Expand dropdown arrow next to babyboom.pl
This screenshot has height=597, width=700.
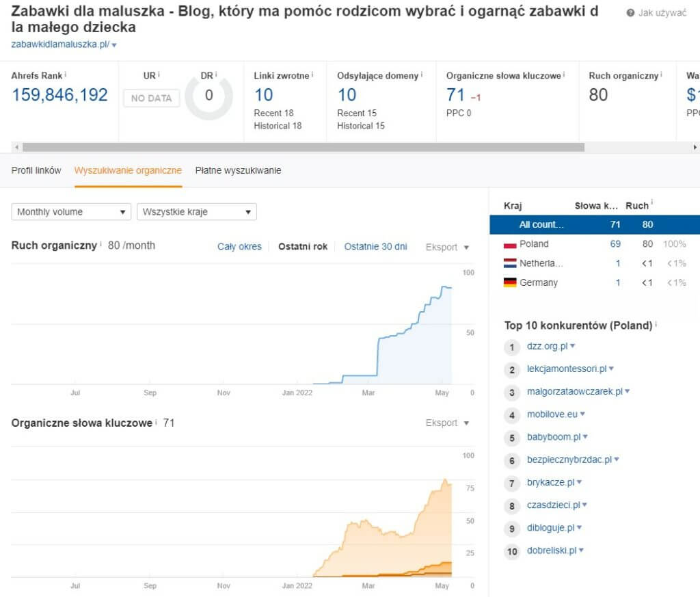(585, 437)
